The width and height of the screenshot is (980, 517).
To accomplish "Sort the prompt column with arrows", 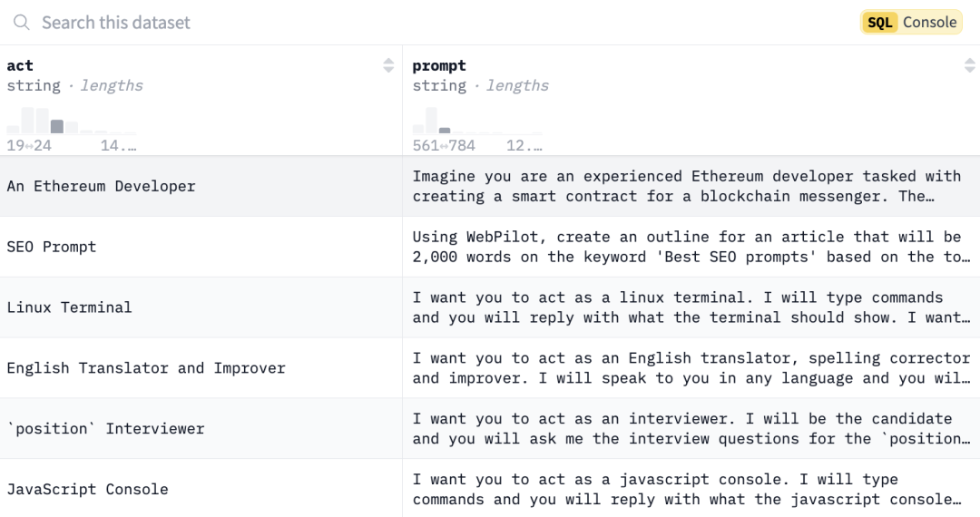I will click(969, 65).
